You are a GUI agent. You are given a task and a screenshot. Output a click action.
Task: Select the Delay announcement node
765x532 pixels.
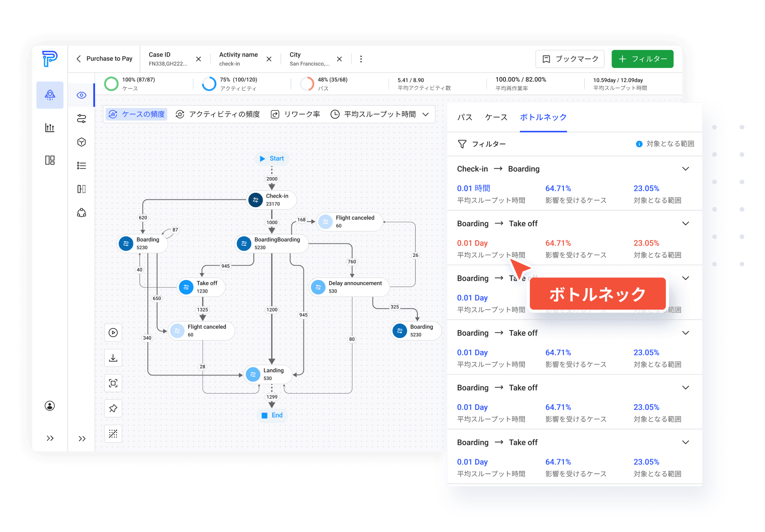click(349, 287)
